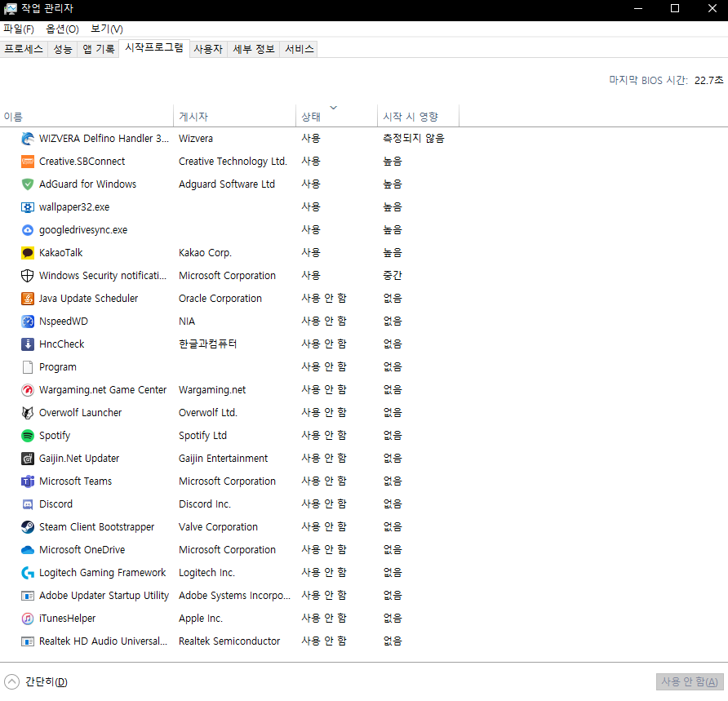
Task: Switch to the 성능 tab
Action: pyautogui.click(x=62, y=49)
